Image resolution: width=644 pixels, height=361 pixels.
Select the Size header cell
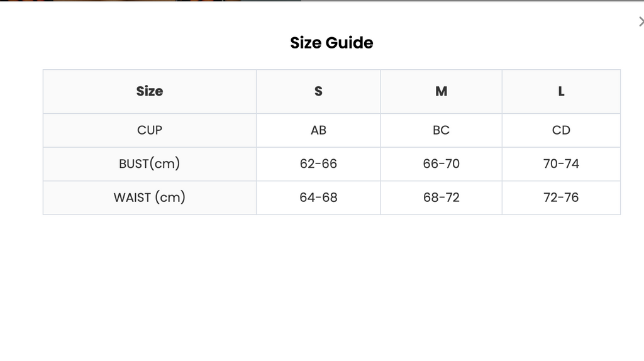click(x=150, y=91)
